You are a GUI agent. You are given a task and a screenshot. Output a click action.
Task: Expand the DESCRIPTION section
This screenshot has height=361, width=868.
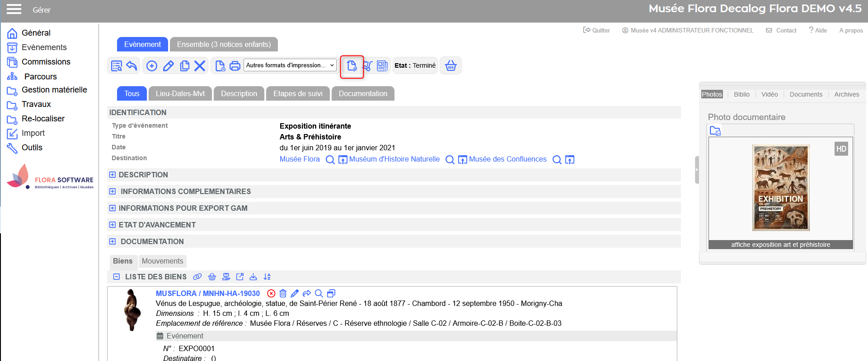[x=113, y=175]
